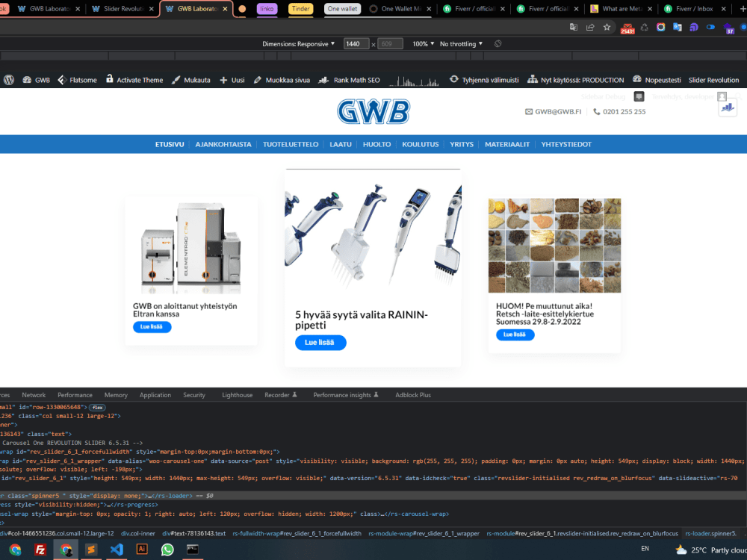The width and height of the screenshot is (747, 560).
Task: Click the flex badge on row-1330065648 element
Action: coord(97,408)
